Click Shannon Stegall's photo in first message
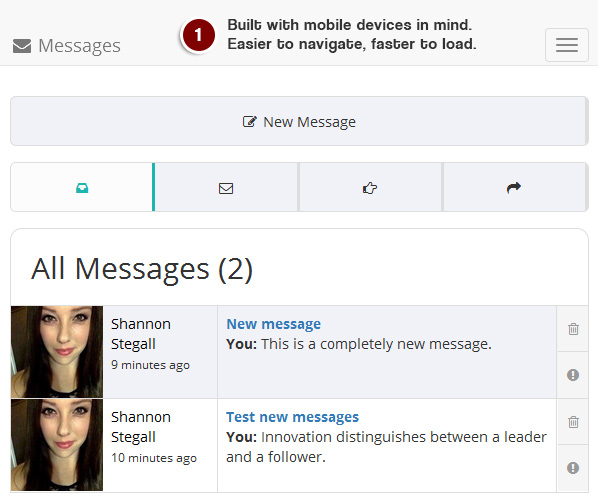Screen dimensions: 598x500 [57, 352]
